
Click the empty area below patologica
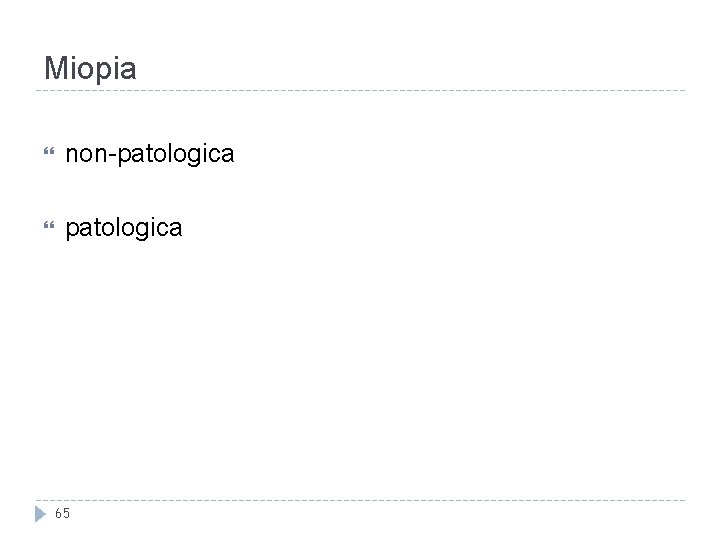pos(360,360)
